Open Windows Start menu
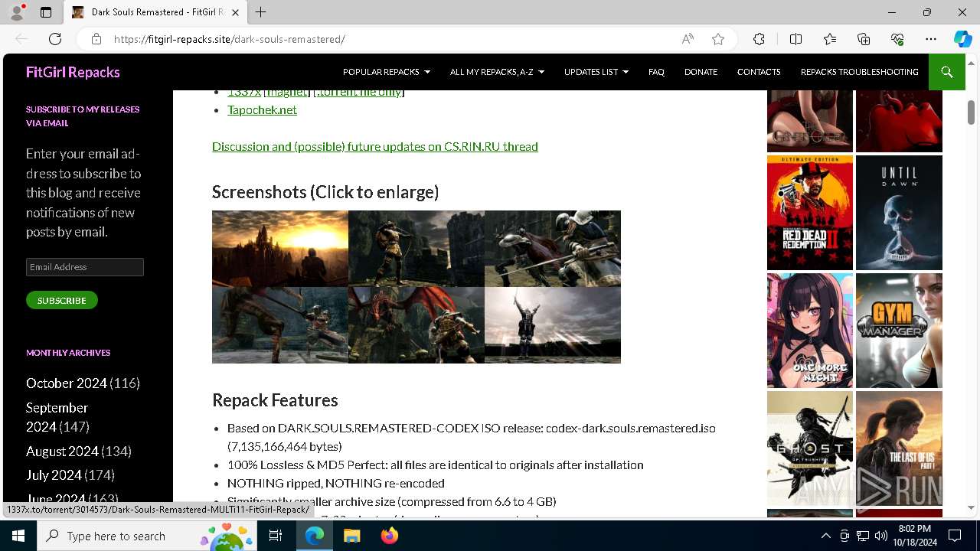Viewport: 980px width, 551px height. (x=18, y=536)
